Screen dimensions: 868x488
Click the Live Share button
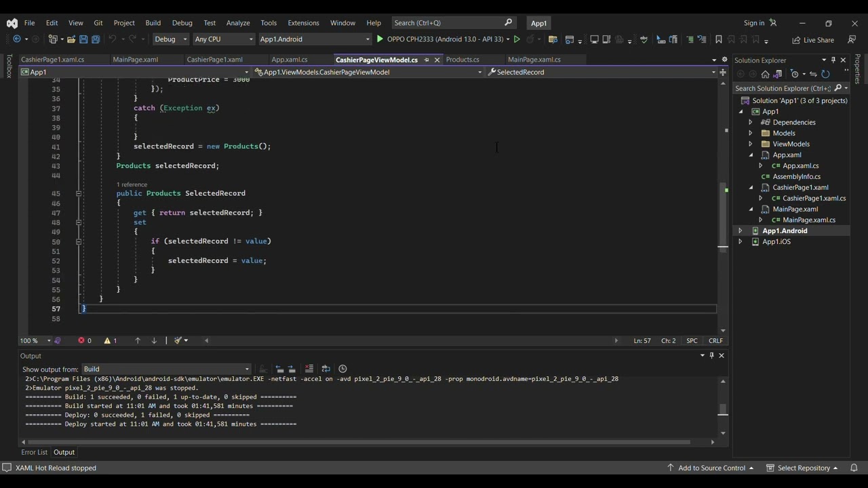pyautogui.click(x=813, y=40)
